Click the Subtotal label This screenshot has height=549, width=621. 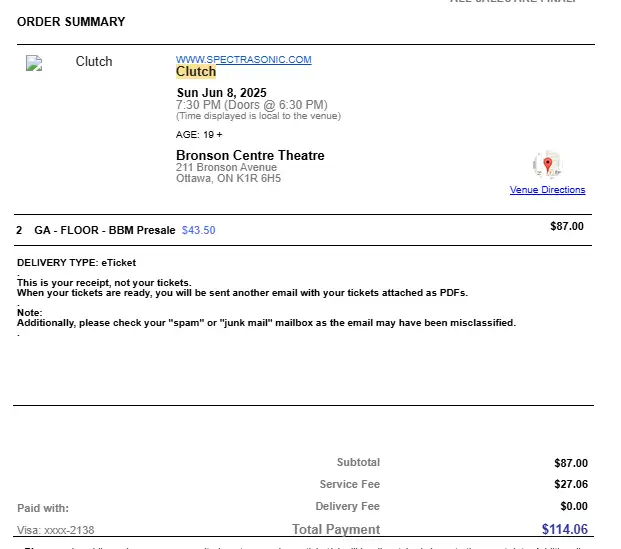coord(358,462)
